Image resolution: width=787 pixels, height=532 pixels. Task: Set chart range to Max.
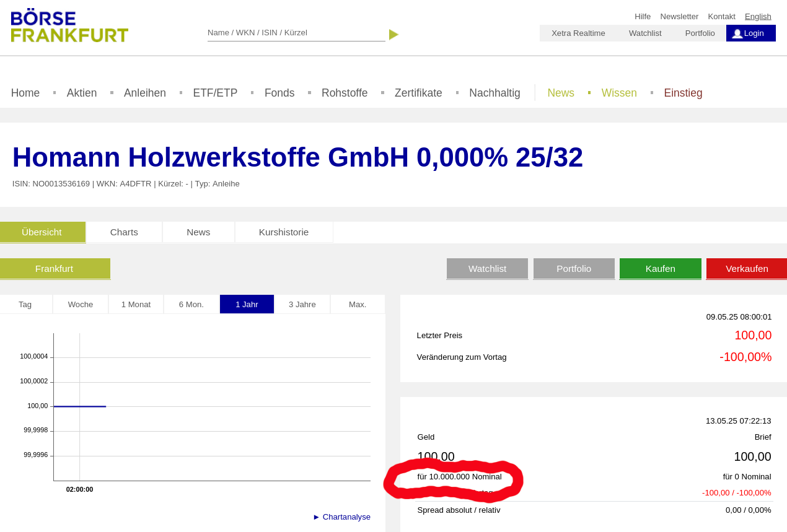click(358, 304)
